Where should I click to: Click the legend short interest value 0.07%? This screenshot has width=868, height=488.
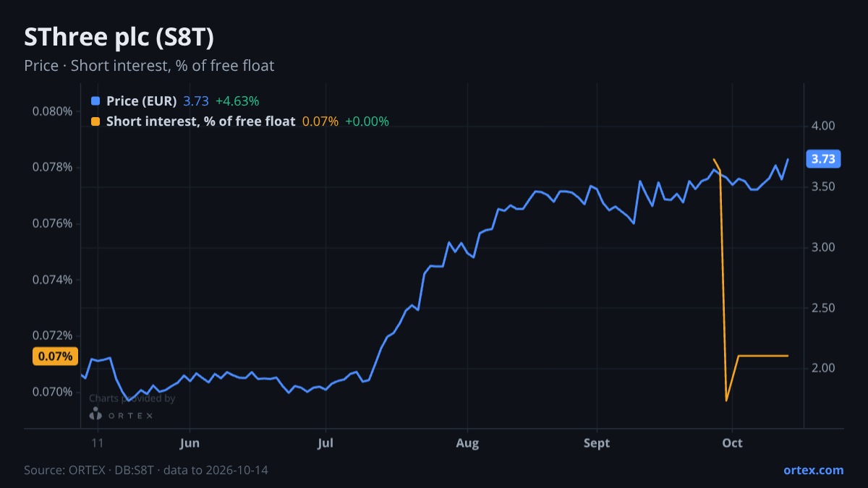coord(320,121)
